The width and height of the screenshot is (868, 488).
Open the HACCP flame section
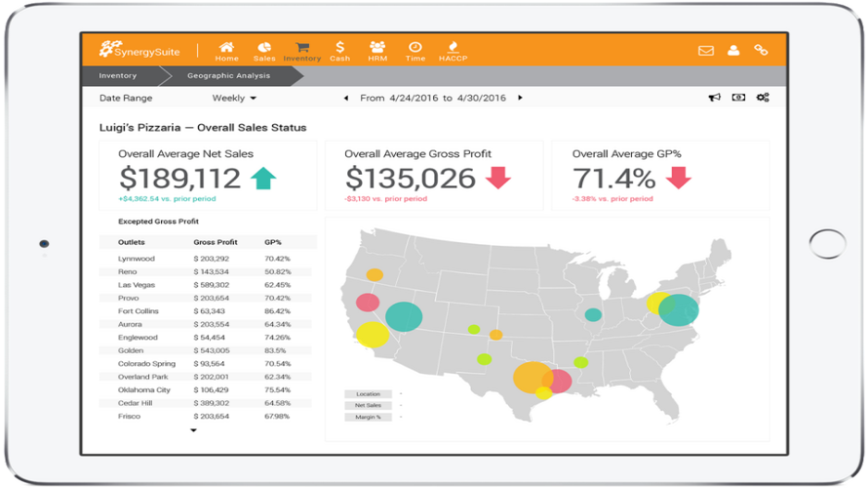(x=453, y=51)
